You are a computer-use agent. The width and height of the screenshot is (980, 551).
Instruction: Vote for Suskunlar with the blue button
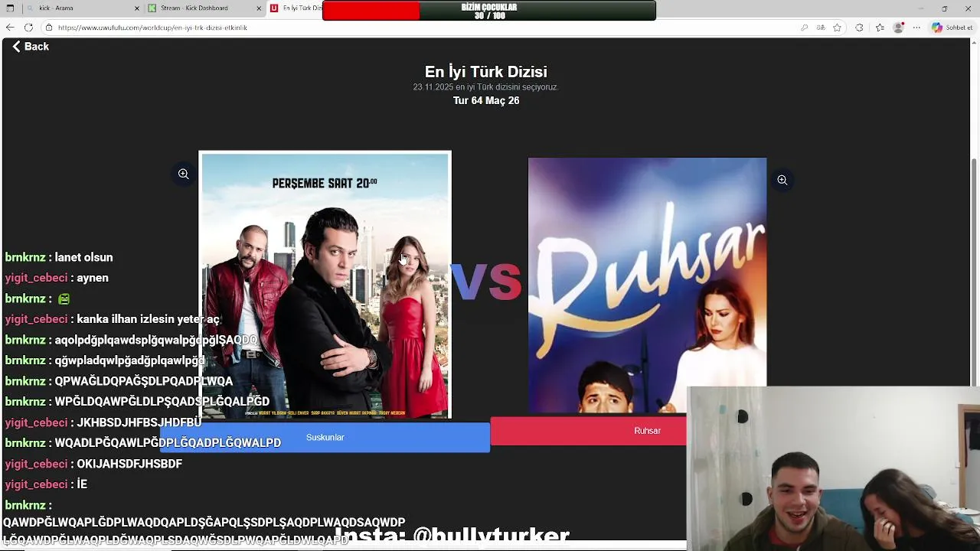point(325,437)
